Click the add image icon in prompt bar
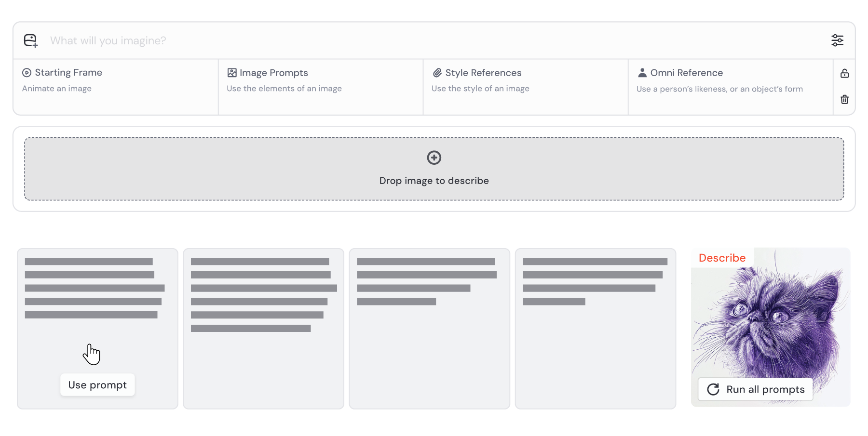868x436 pixels. click(x=31, y=40)
